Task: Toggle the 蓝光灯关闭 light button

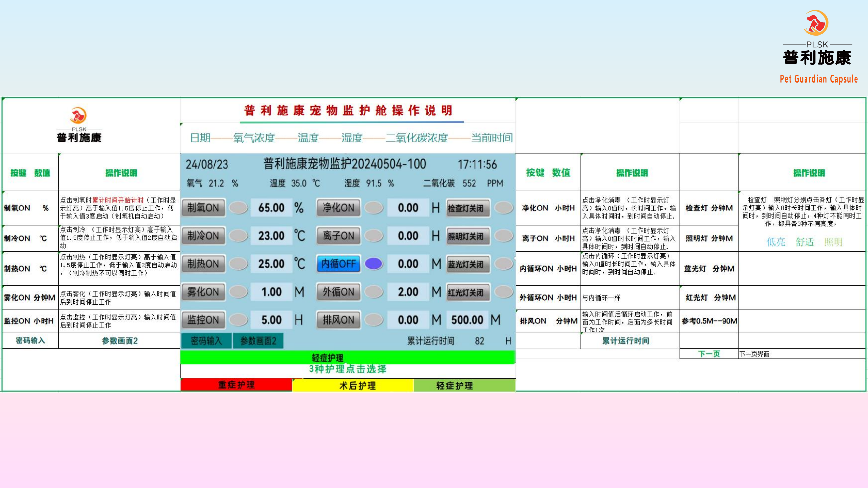Action: click(468, 264)
